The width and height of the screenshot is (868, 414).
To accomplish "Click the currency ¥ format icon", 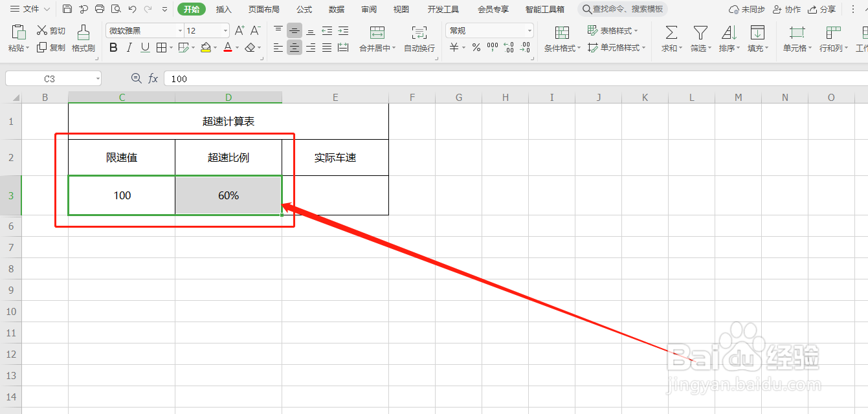I will [454, 47].
